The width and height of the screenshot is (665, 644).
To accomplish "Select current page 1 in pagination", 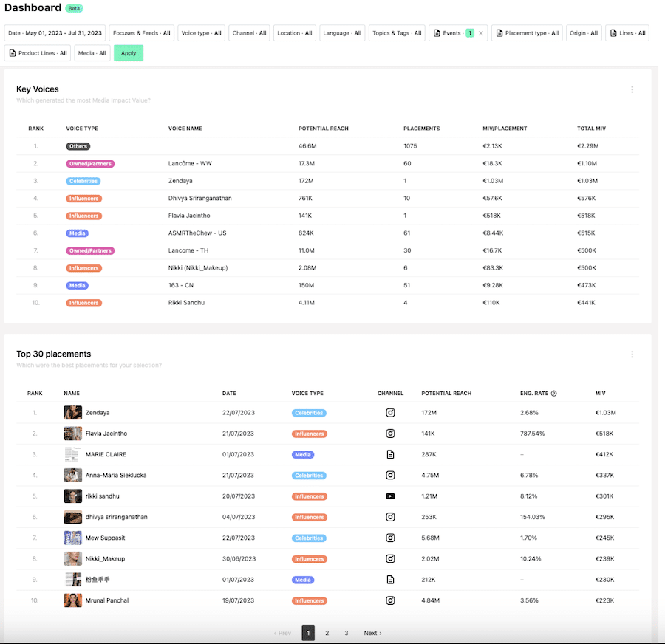I will tap(308, 633).
